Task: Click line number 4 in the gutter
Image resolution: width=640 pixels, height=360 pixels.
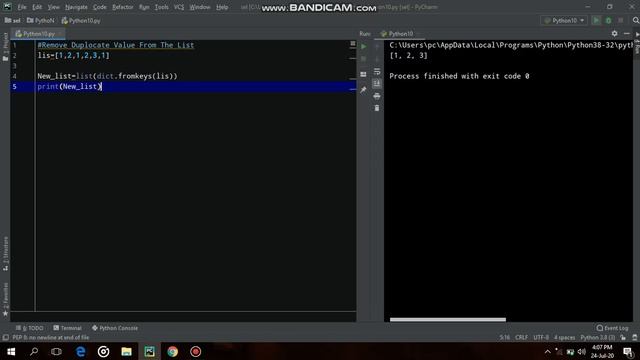Action: click(x=15, y=76)
